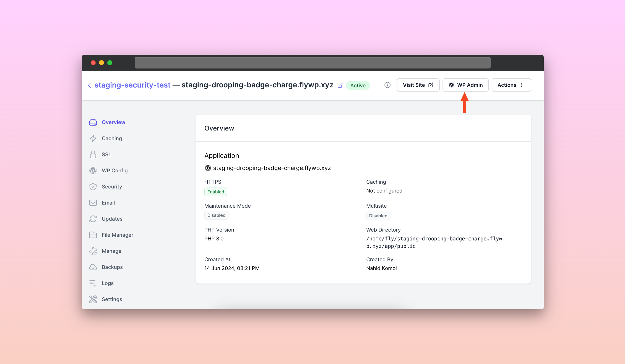This screenshot has height=364, width=625.
Task: Click the Email sidebar icon
Action: 93,202
